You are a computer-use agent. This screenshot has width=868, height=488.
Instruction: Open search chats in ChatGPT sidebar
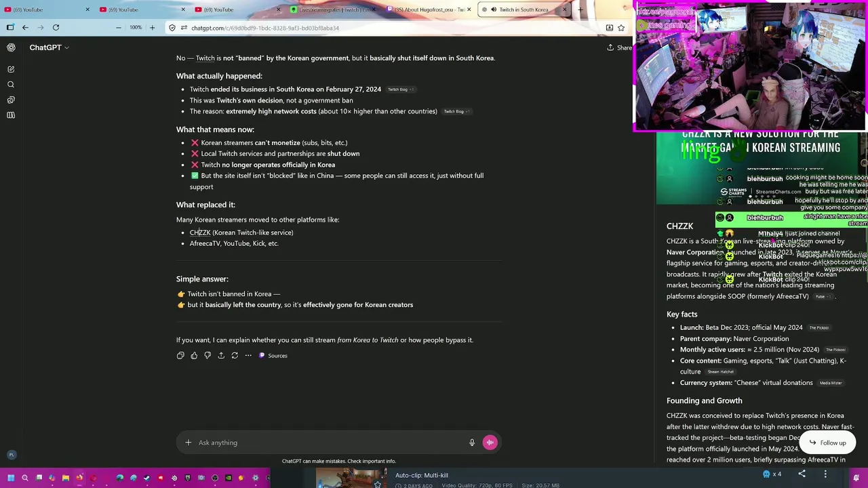coord(11,85)
